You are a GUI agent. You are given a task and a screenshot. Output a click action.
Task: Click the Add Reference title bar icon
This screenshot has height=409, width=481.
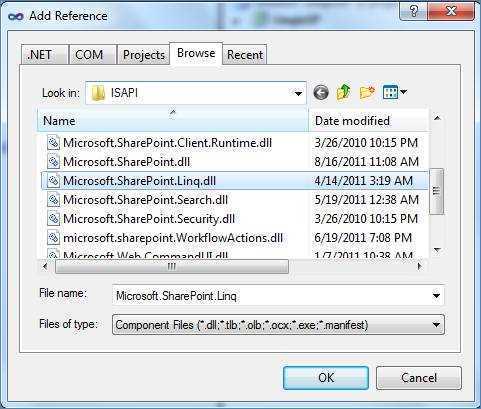(x=15, y=16)
